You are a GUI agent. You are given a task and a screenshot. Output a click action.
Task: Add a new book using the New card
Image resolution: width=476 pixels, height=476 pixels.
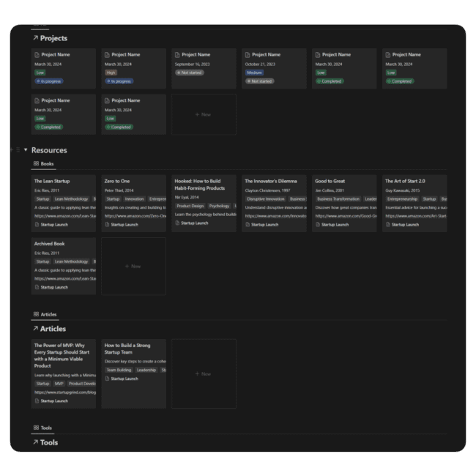click(133, 266)
